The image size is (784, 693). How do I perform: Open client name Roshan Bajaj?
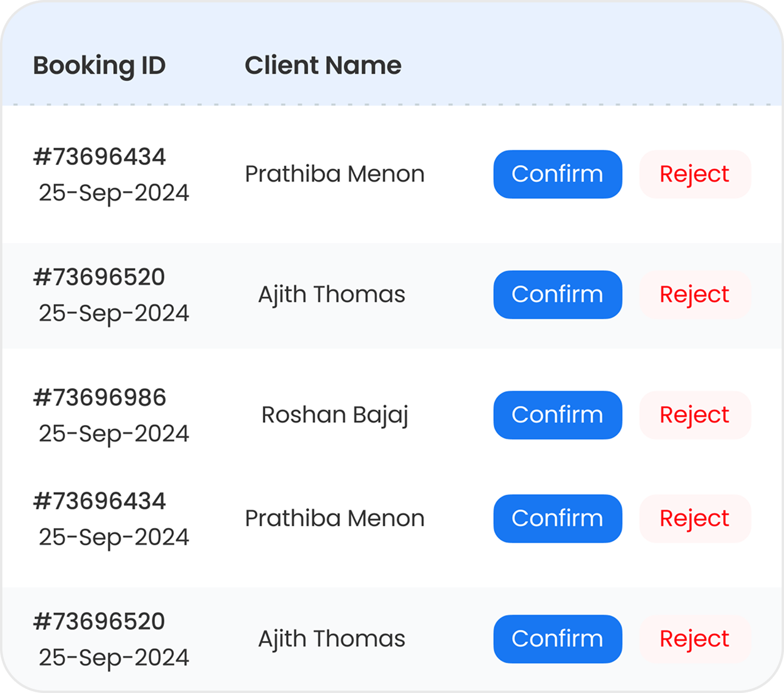pyautogui.click(x=335, y=415)
